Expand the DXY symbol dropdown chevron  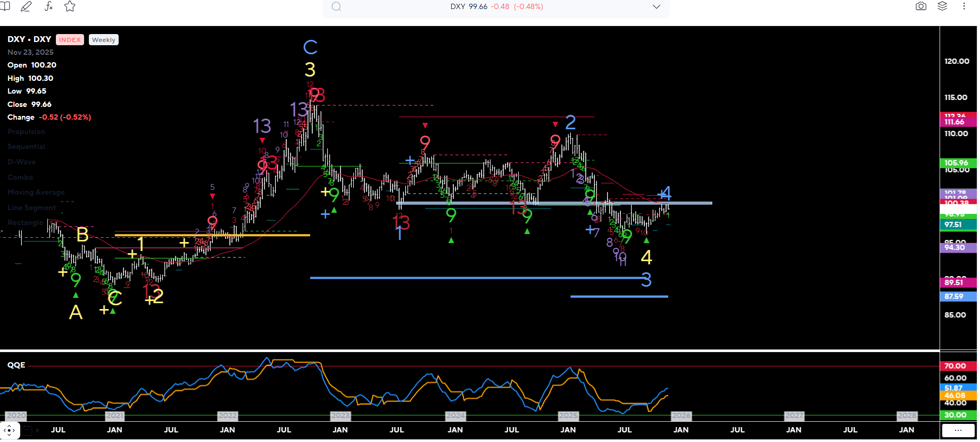657,7
